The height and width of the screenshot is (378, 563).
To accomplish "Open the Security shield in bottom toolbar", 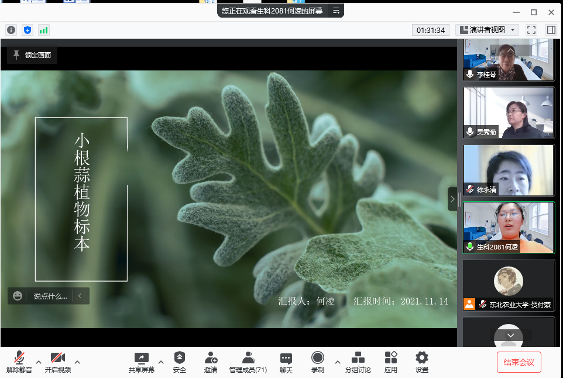I will [x=179, y=362].
